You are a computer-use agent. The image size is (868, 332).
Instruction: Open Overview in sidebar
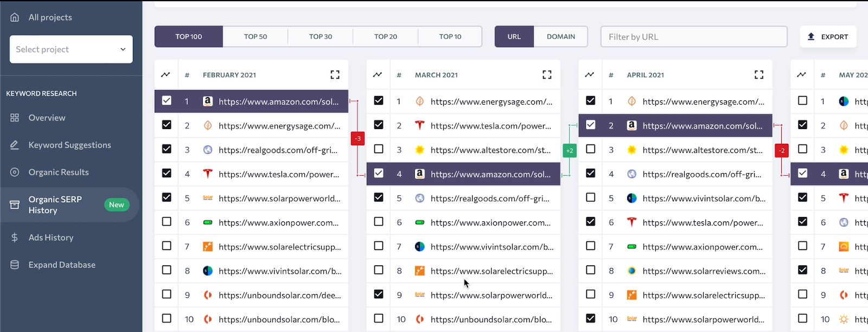click(47, 118)
